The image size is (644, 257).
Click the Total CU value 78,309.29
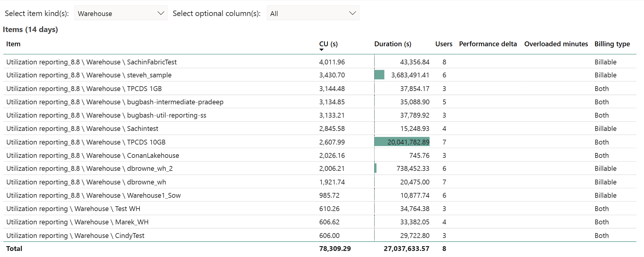pos(335,249)
